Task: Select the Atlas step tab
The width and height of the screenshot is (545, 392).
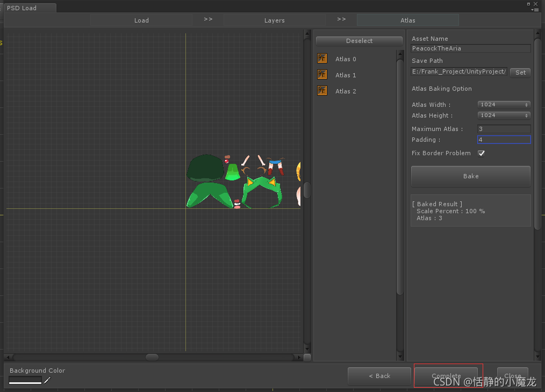Action: click(408, 20)
